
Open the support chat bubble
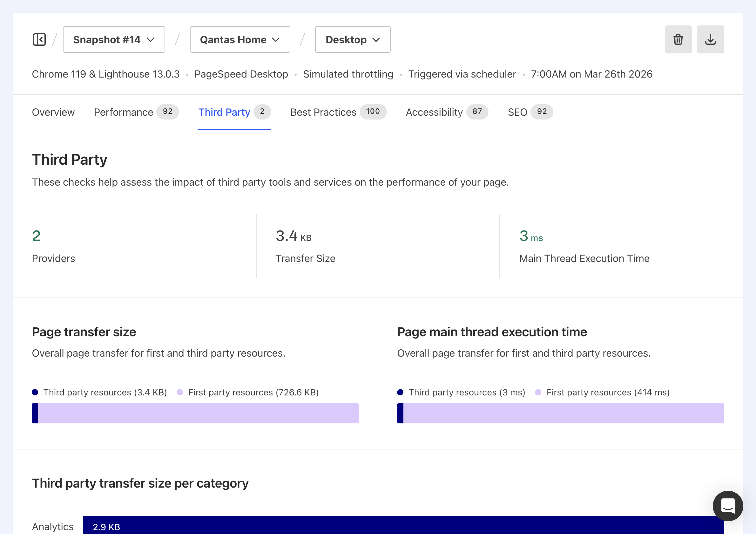(x=728, y=506)
